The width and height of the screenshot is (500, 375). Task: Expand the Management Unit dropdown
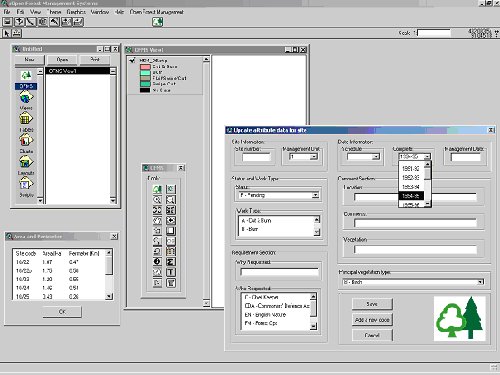pos(313,157)
